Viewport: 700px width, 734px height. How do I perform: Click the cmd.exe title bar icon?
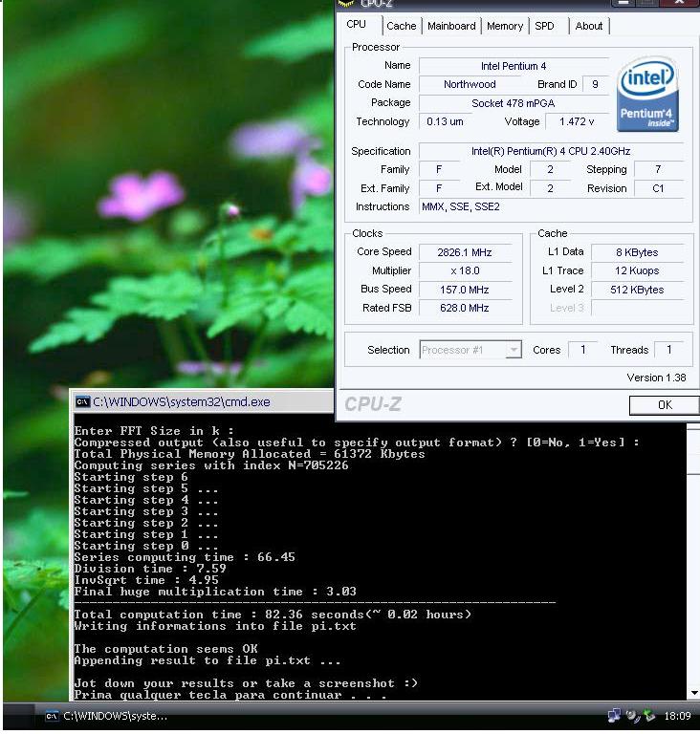tap(82, 401)
